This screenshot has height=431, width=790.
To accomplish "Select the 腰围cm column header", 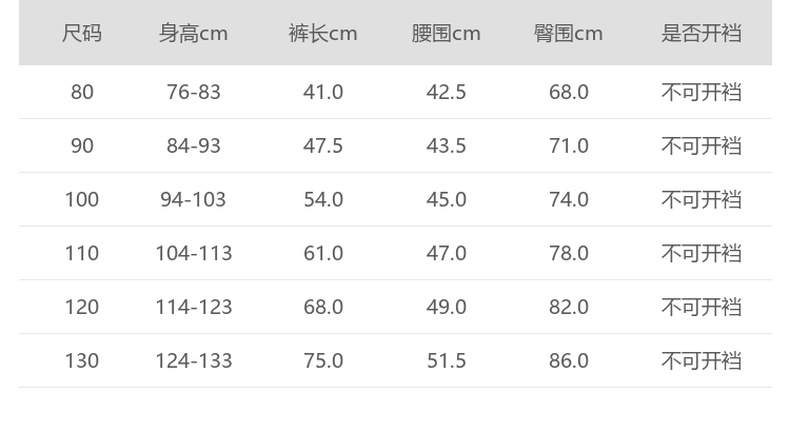I will [446, 33].
